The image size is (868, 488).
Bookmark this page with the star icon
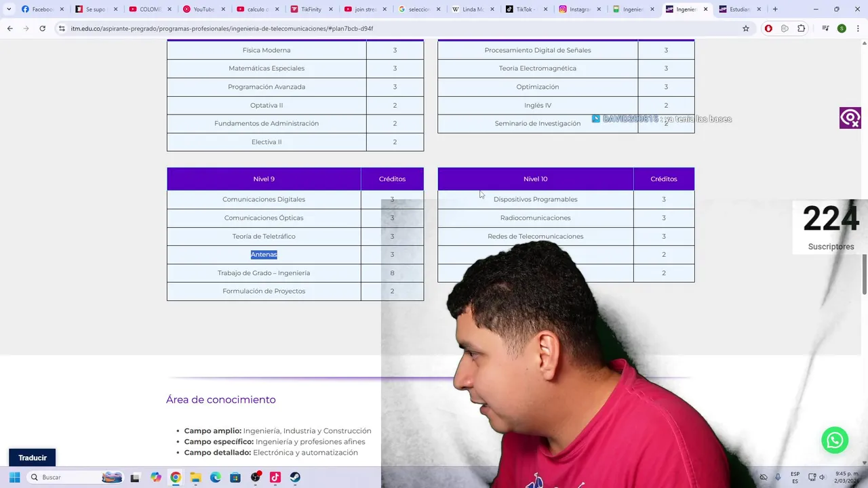click(x=746, y=28)
